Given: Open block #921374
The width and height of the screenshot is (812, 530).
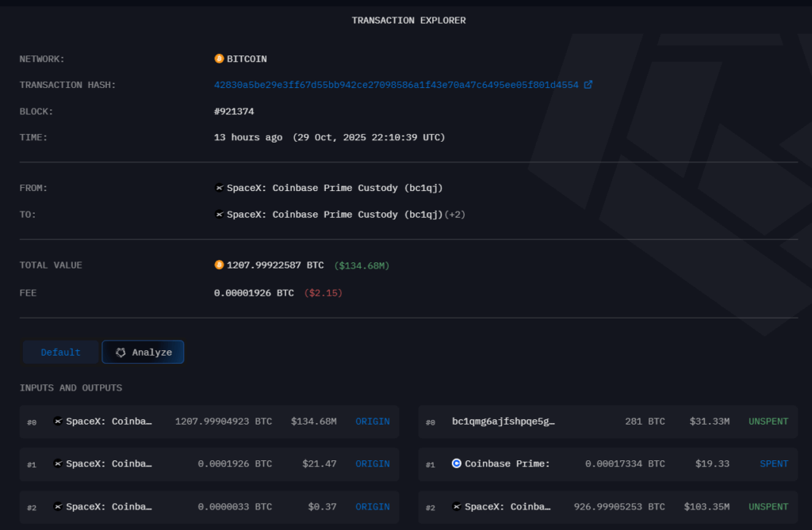Looking at the screenshot, I should [x=234, y=112].
